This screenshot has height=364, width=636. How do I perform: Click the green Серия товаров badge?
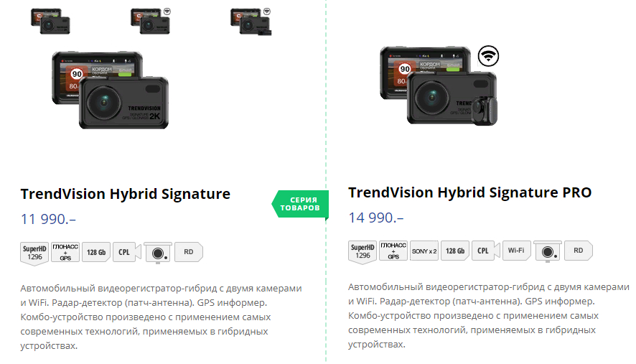[300, 204]
